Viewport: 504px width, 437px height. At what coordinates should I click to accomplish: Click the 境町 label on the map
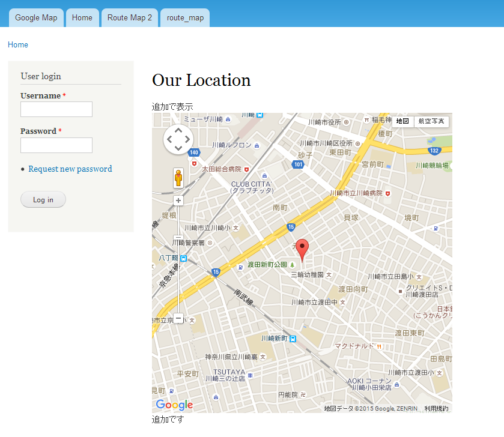point(411,218)
